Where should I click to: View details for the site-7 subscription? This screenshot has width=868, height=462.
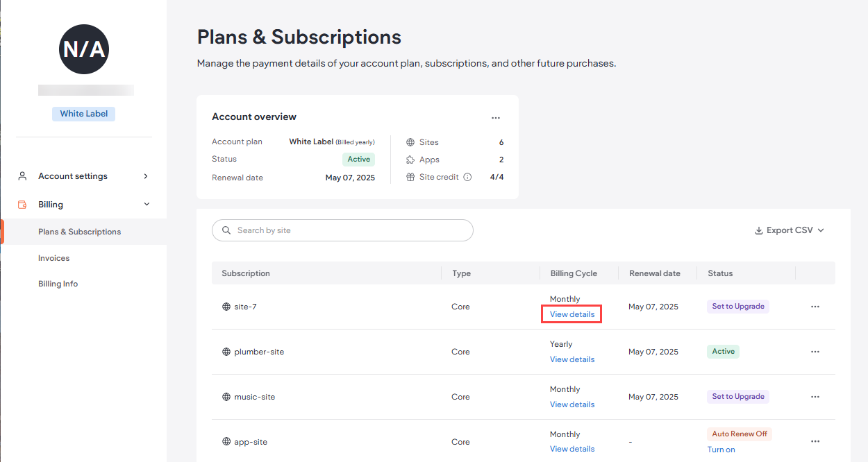[571, 314]
